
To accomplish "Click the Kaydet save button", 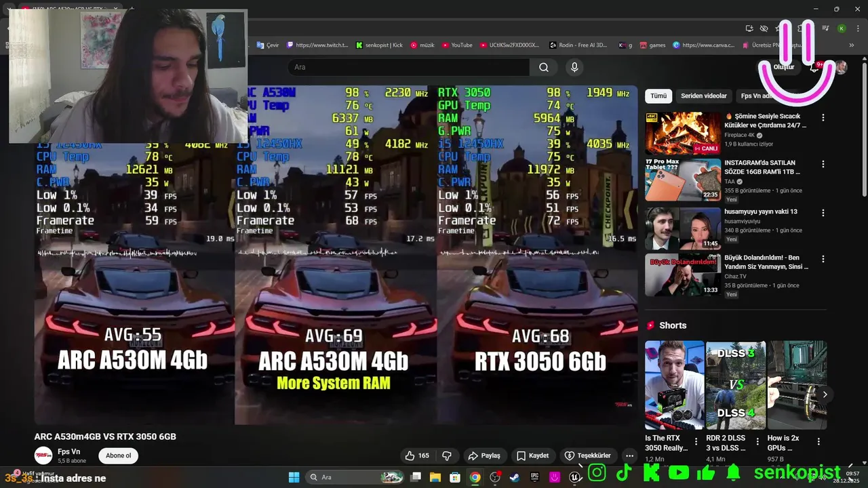I will pyautogui.click(x=532, y=455).
